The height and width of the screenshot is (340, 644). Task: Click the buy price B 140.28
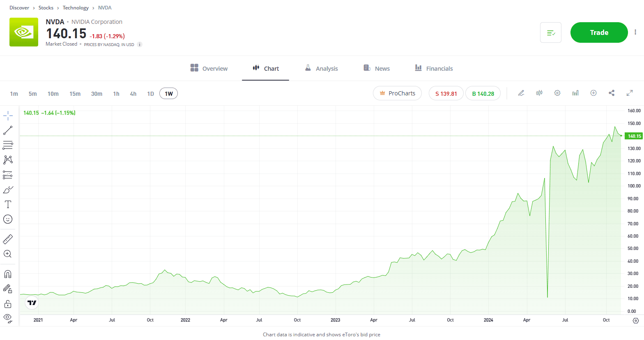tap(483, 93)
